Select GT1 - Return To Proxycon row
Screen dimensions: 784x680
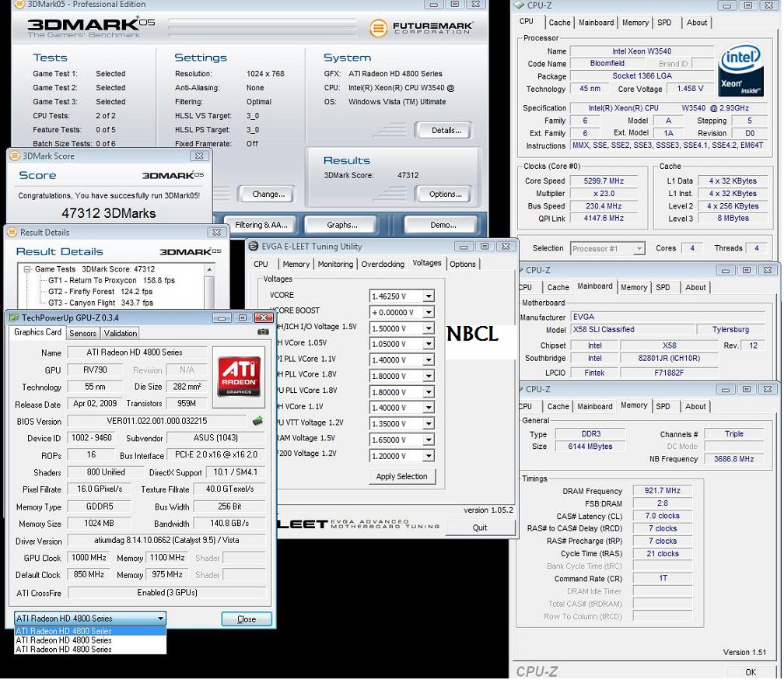pos(111,281)
